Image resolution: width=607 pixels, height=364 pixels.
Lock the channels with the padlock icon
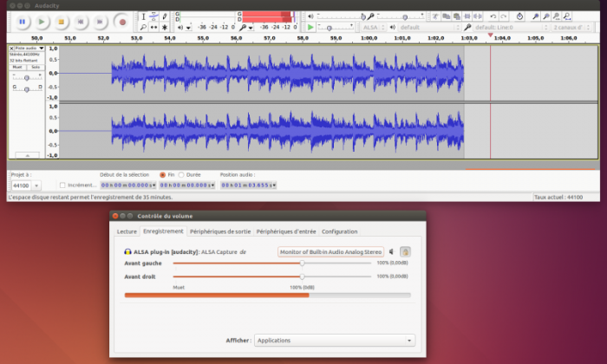click(x=405, y=251)
